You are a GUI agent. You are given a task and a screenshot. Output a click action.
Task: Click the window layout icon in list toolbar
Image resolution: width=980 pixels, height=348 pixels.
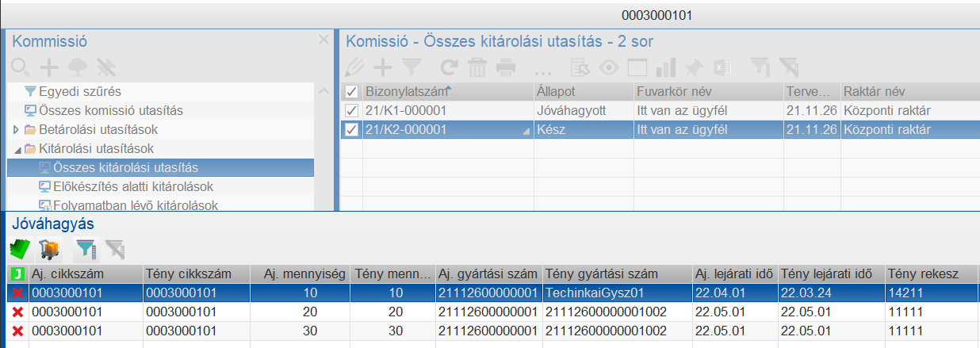[x=637, y=67]
